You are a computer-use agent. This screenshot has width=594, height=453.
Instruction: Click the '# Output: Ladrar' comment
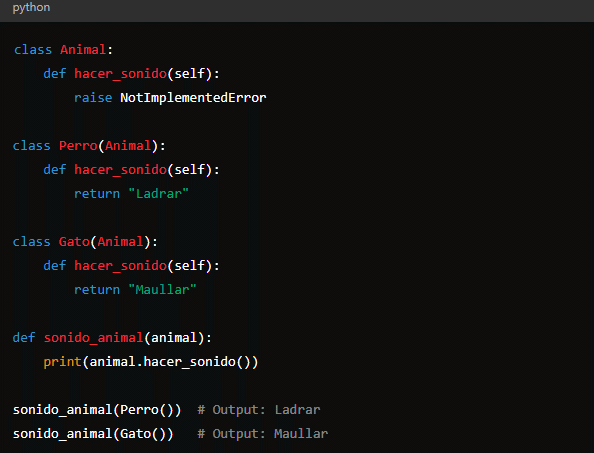[x=259, y=409]
